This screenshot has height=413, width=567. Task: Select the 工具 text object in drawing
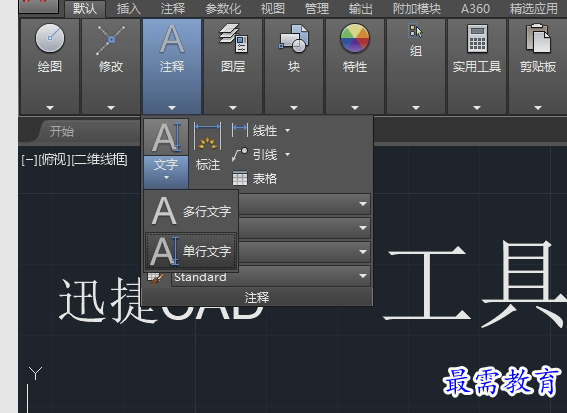(x=475, y=284)
